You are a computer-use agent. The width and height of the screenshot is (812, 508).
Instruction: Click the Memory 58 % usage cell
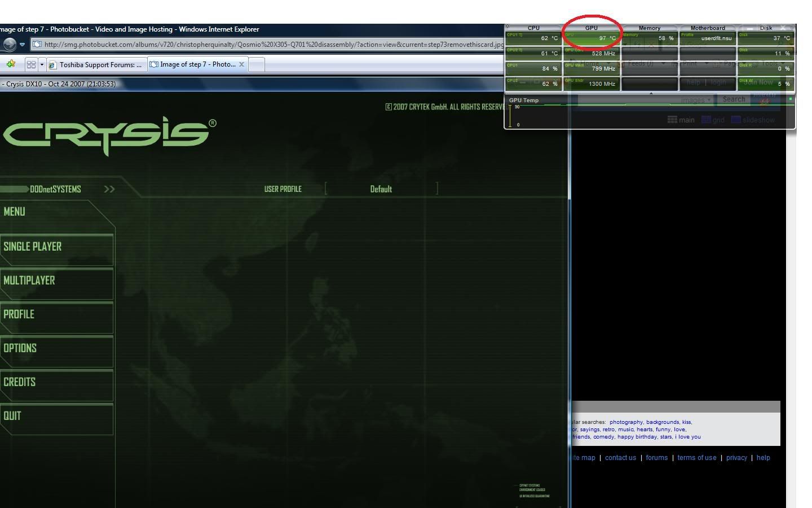(x=650, y=38)
